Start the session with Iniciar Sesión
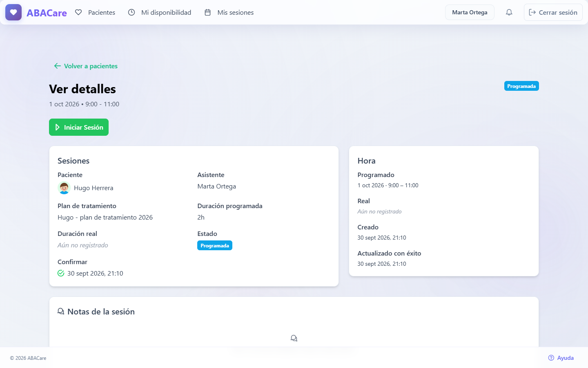 [79, 127]
